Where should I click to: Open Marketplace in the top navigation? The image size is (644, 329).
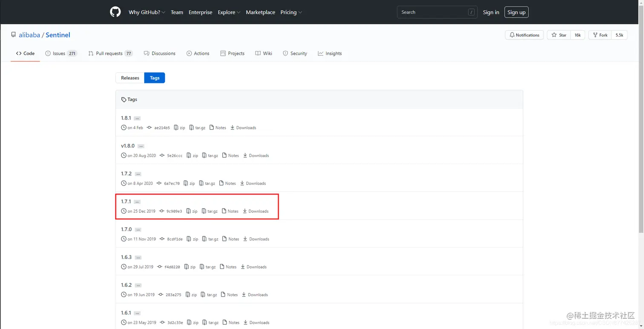[260, 12]
